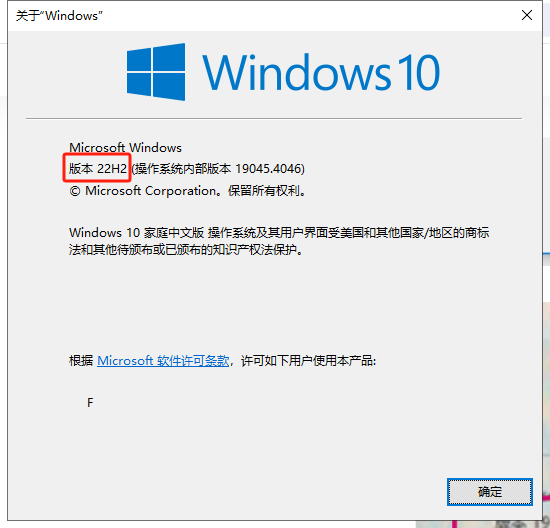Click the licensed user name F
550x528 pixels.
point(90,402)
